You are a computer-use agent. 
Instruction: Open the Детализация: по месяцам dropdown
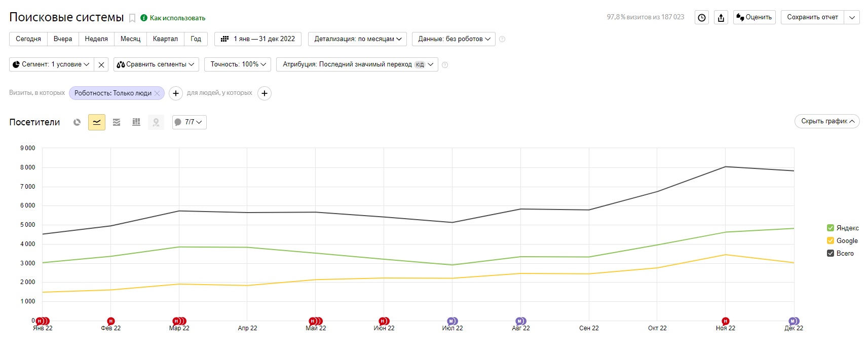point(357,39)
